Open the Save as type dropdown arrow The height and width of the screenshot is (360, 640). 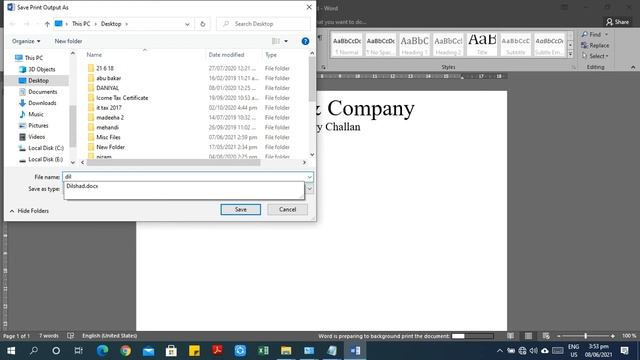coord(309,189)
